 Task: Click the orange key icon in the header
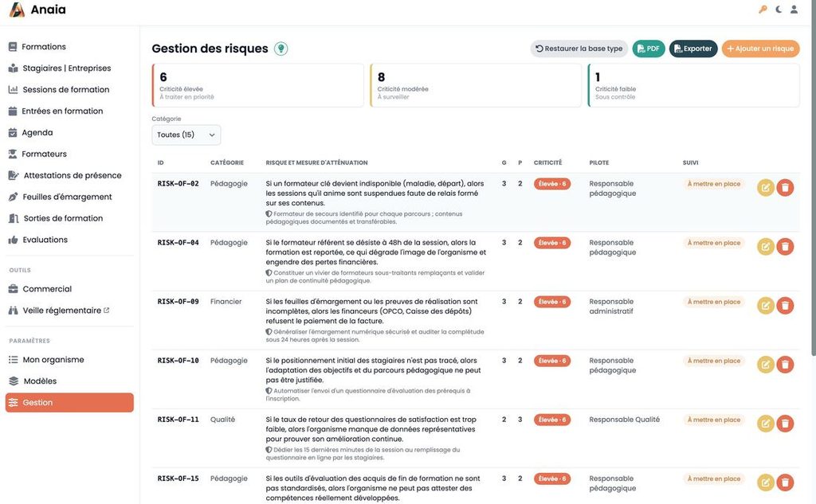pyautogui.click(x=763, y=10)
